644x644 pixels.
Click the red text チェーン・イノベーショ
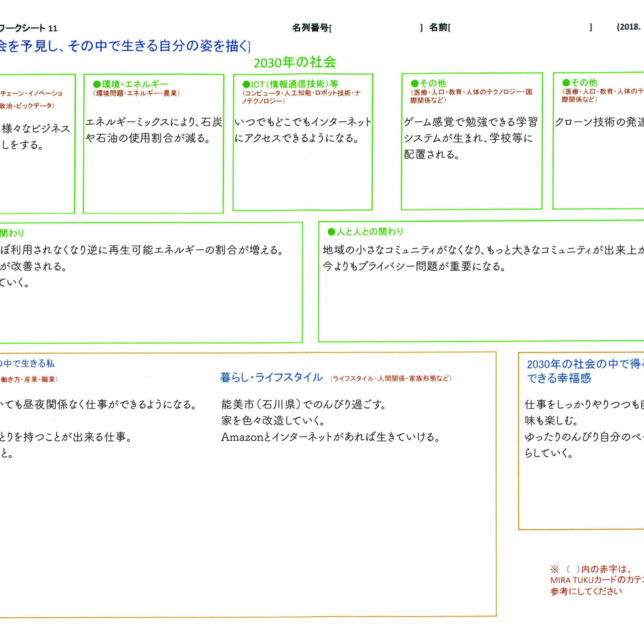31,94
